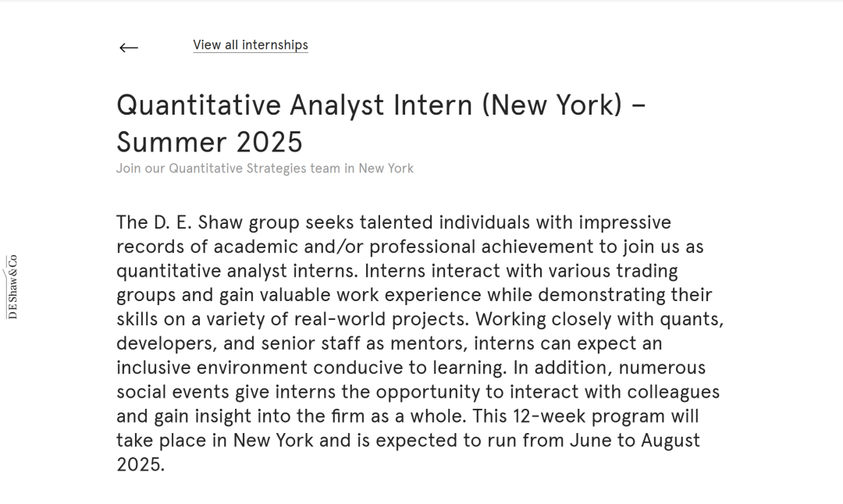Viewport: 843px width, 504px height.
Task: Click the phrase inclusive environment
Action: coord(212,367)
